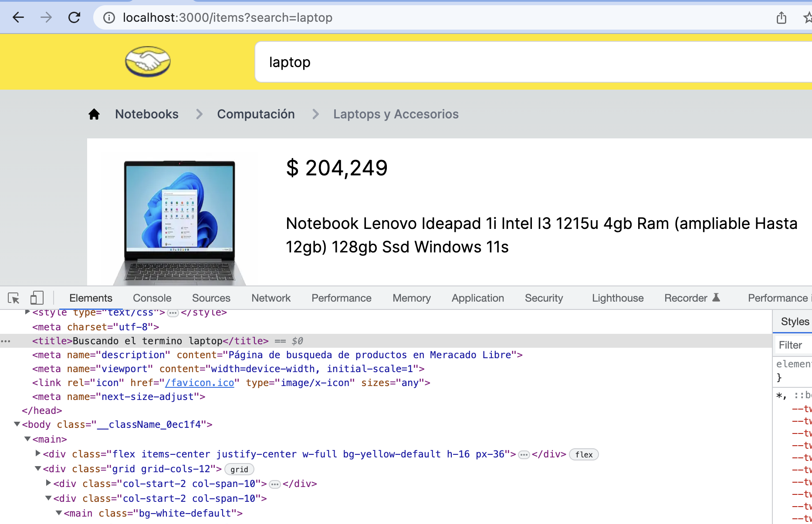
Task: Click the browser back arrow
Action: coord(18,17)
